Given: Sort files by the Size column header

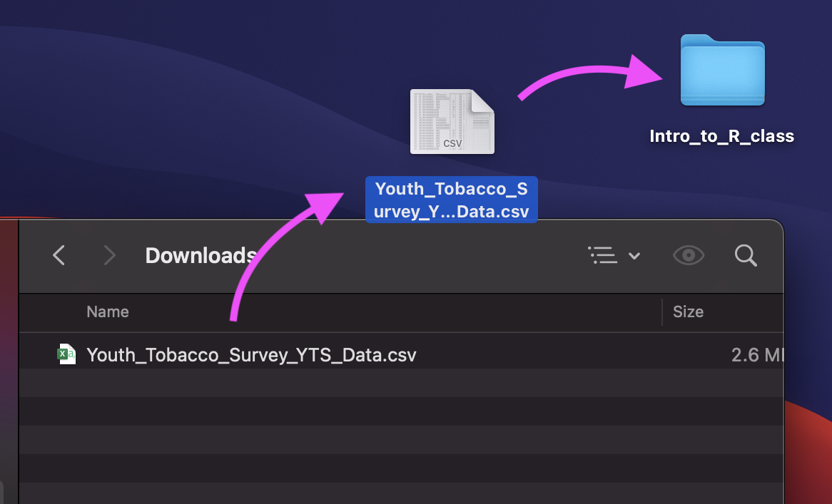Looking at the screenshot, I should [688, 312].
